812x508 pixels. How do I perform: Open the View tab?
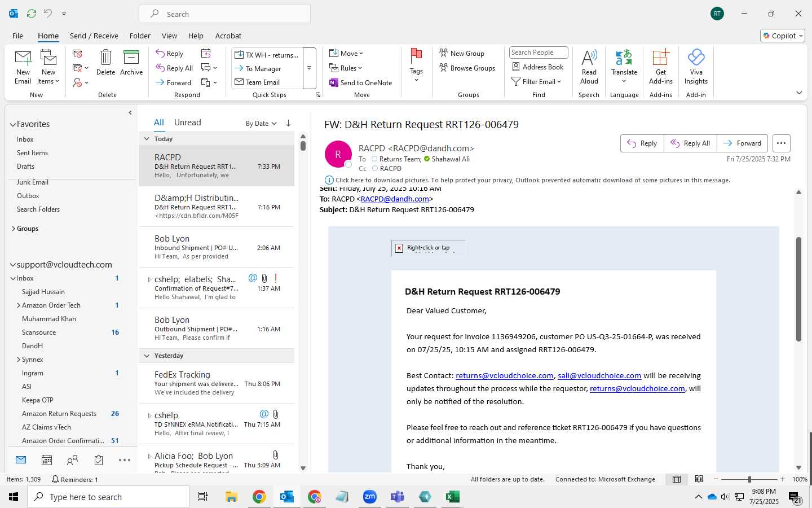169,36
